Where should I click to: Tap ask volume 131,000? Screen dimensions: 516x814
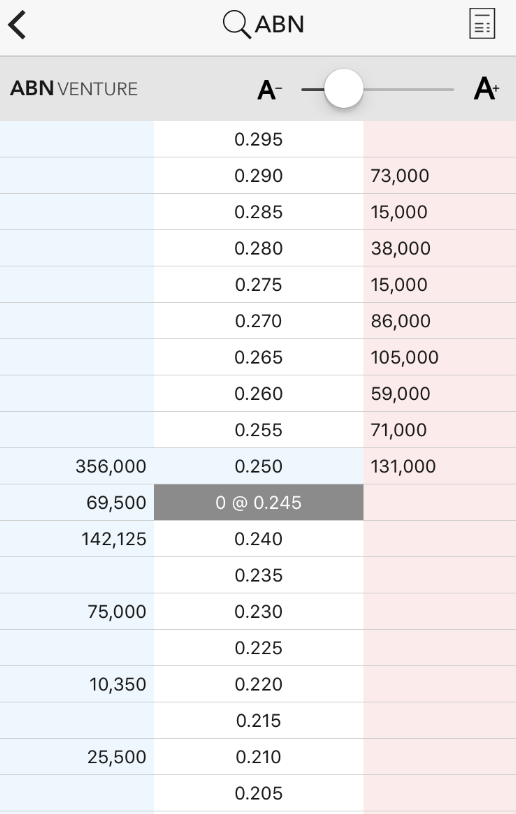pyautogui.click(x=403, y=466)
